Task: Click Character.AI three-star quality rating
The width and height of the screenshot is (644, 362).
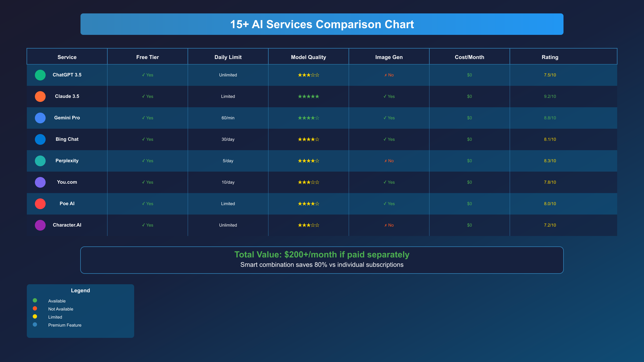Action: [x=309, y=225]
